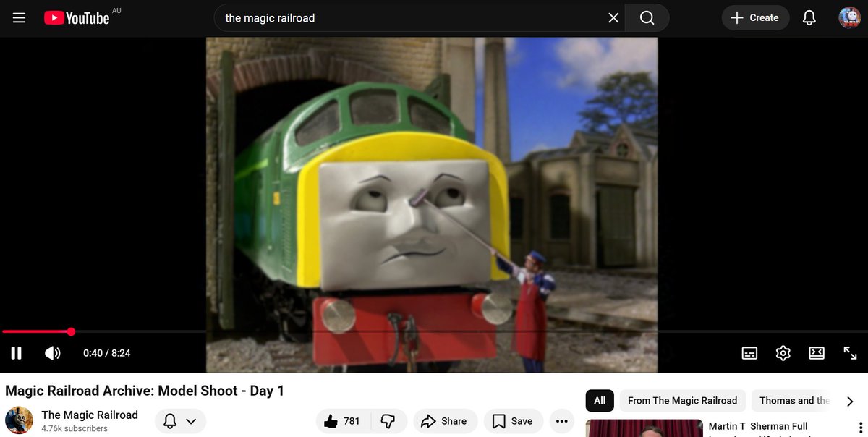868x437 pixels.
Task: Like the video with 781 likes
Action: [343, 421]
